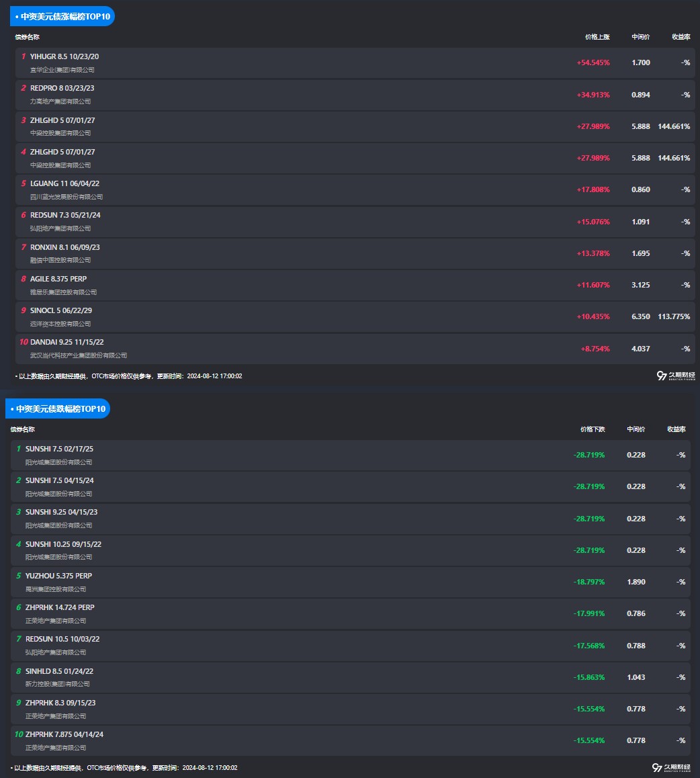Open the YIHUGR 8.5 10/23/20 bond
The image size is (700, 778).
click(64, 56)
